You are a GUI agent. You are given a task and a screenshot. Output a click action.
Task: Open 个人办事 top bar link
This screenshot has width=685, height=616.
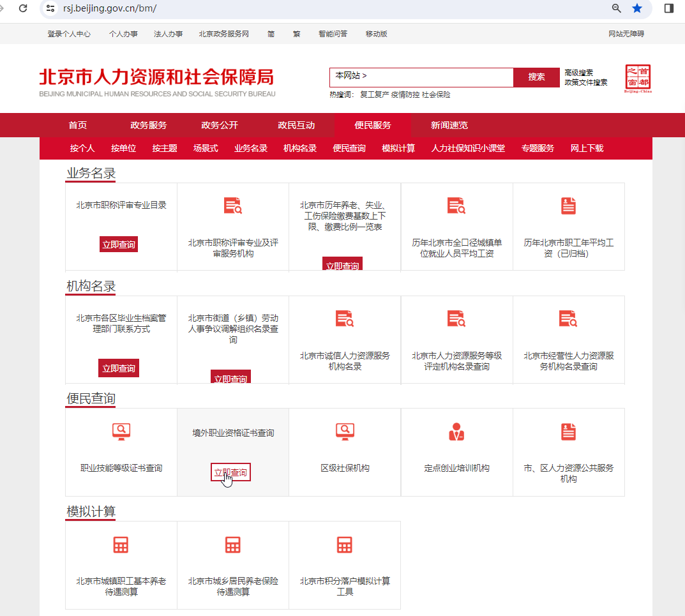[123, 34]
